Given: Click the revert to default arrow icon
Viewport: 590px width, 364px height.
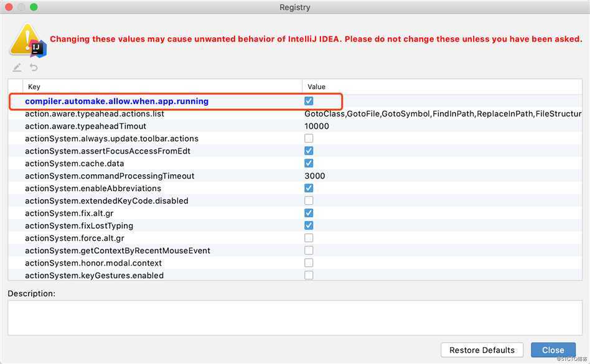Looking at the screenshot, I should (34, 67).
